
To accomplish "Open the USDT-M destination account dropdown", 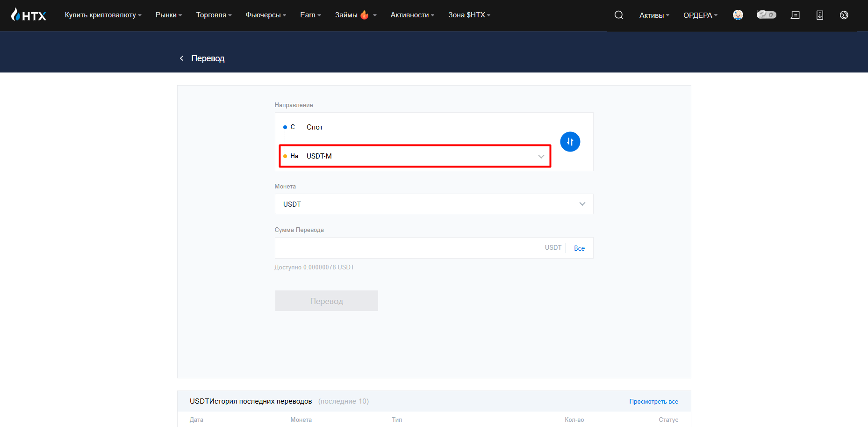I will (415, 156).
